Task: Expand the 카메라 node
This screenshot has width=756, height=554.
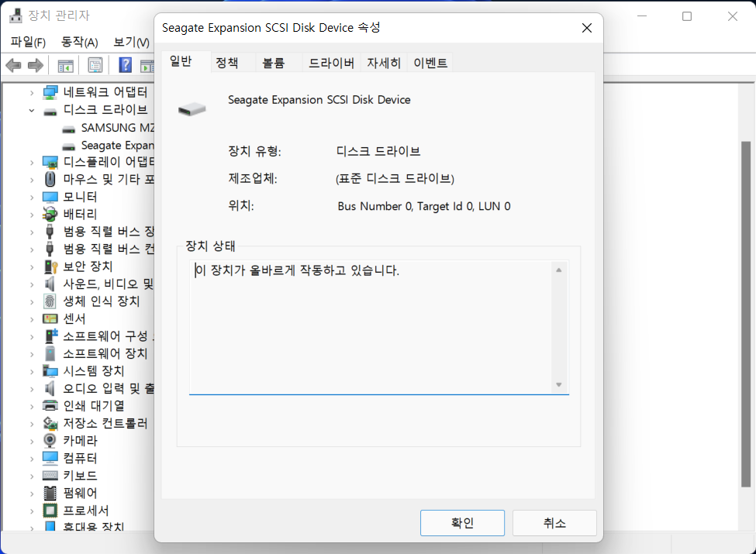Action: point(32,442)
